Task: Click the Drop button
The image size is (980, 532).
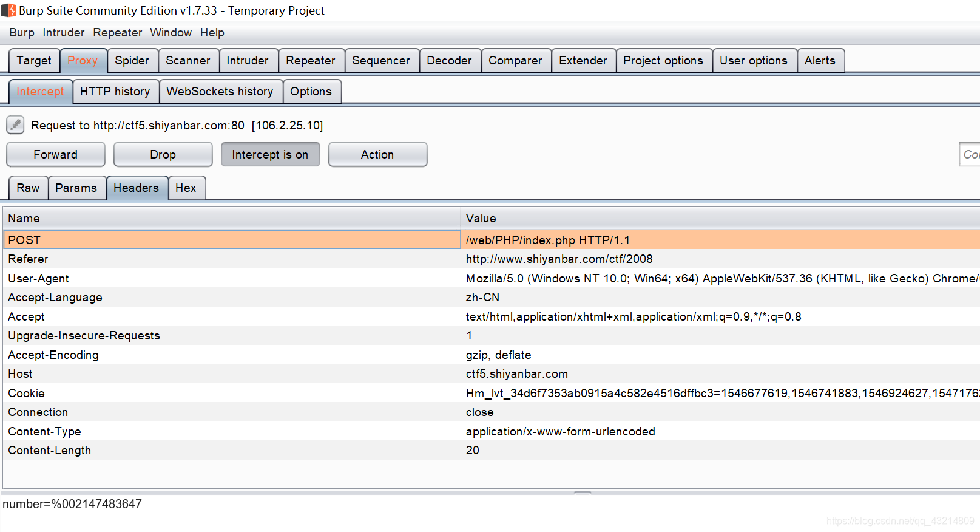Action: point(163,154)
